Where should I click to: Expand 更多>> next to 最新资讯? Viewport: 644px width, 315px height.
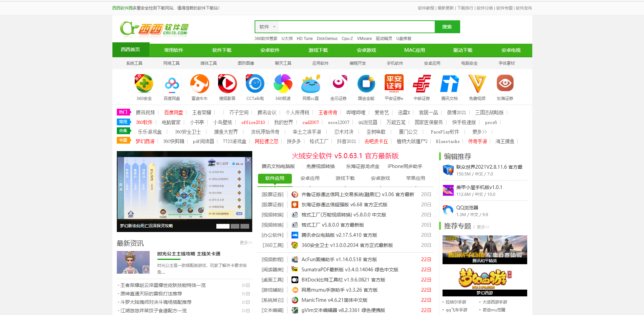pos(246,243)
